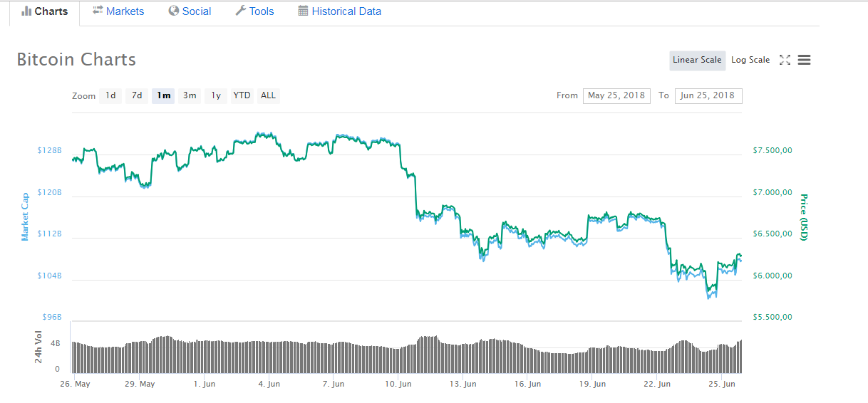The image size is (868, 403).
Task: Click the $120B market cap axis value
Action: coord(49,192)
